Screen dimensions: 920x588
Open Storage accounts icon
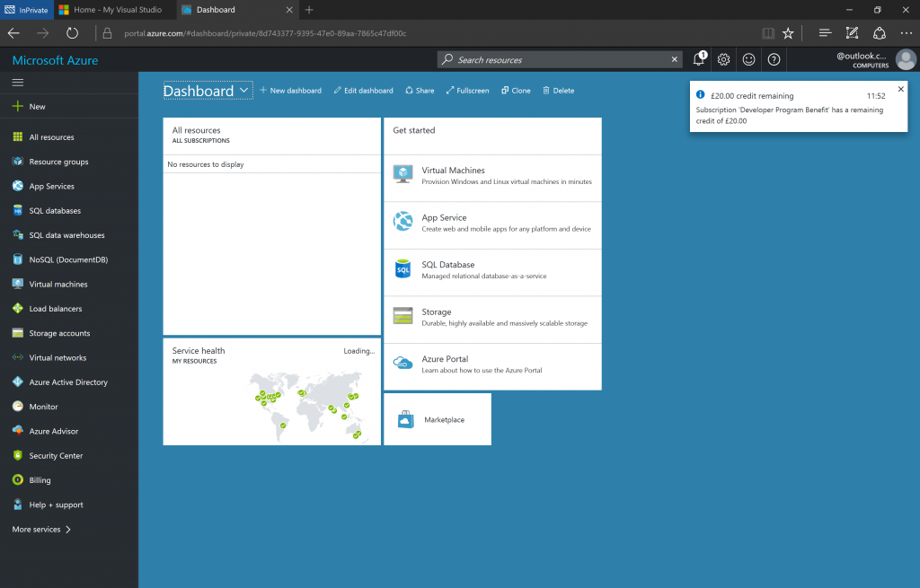tap(18, 333)
